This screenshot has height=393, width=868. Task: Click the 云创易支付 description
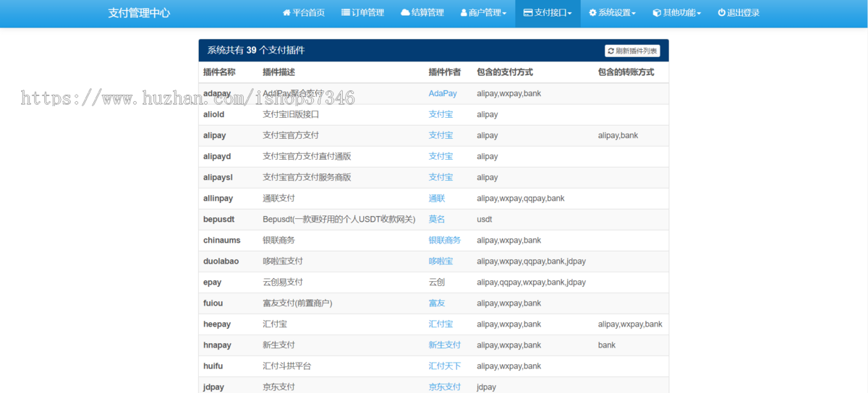pos(283,282)
